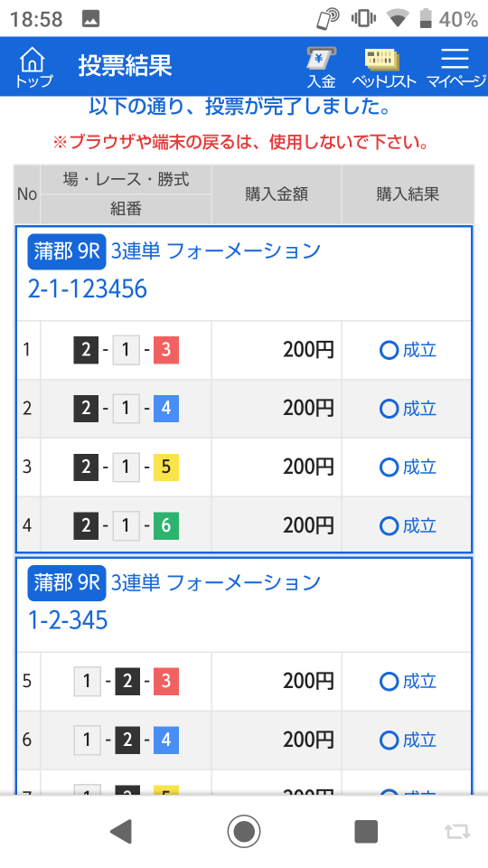Image resolution: width=488 pixels, height=868 pixels.
Task: Tap the image notification icon in status bar
Action: pyautogui.click(x=90, y=19)
